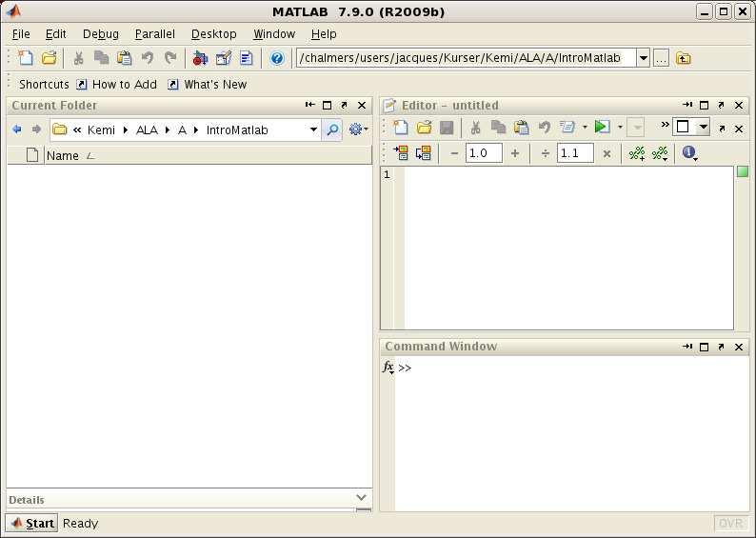Open the Edit menu
This screenshot has width=756, height=538.
55,34
